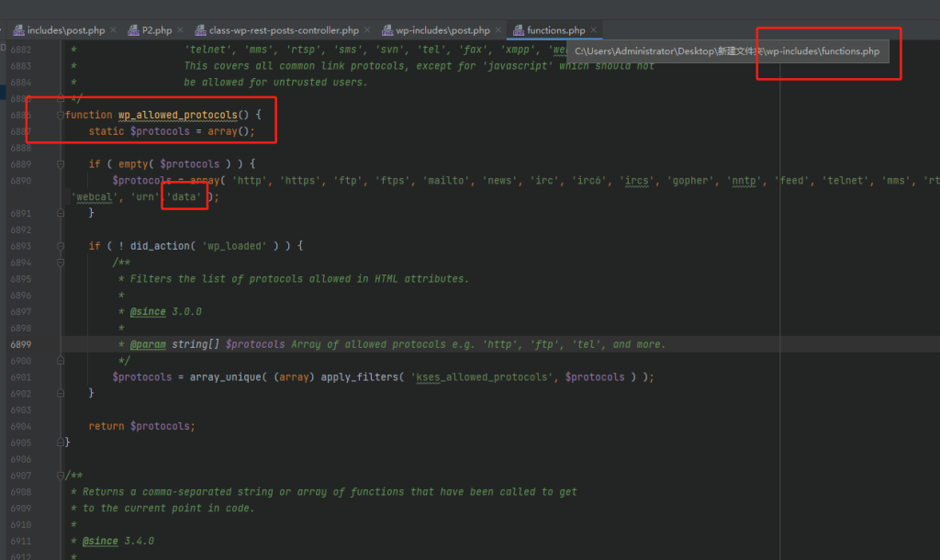
Task: Switch to the includes\post.php tab
Action: 65,30
